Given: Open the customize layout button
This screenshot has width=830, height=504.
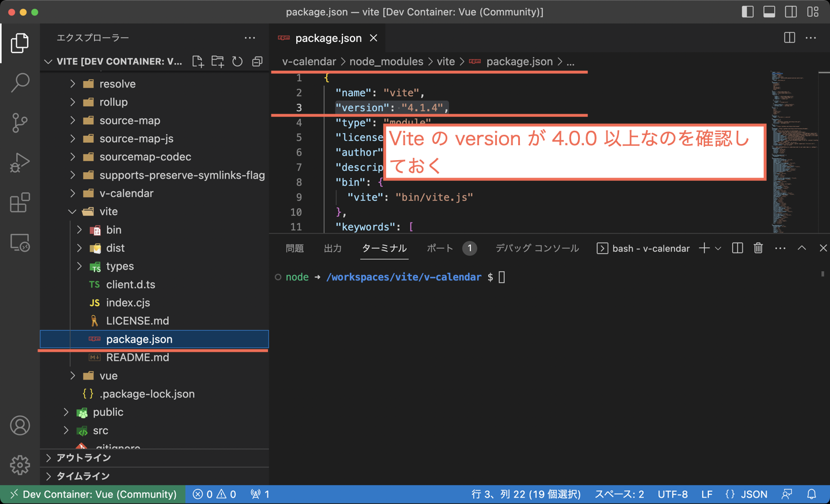Looking at the screenshot, I should point(813,12).
